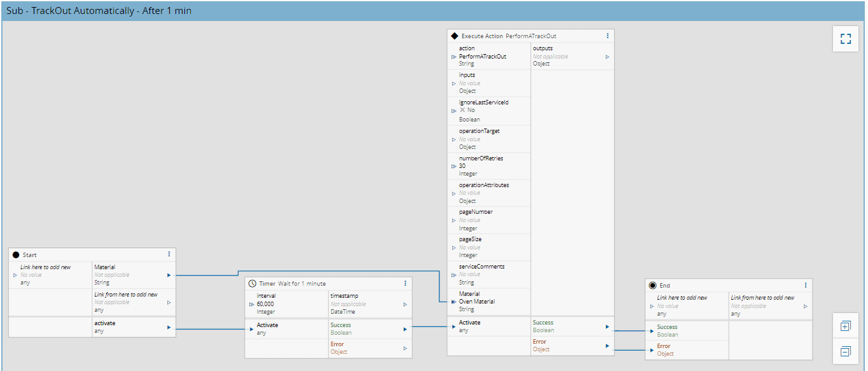Click the Timer timestamp output arrow
The image size is (868, 371).
pos(405,304)
